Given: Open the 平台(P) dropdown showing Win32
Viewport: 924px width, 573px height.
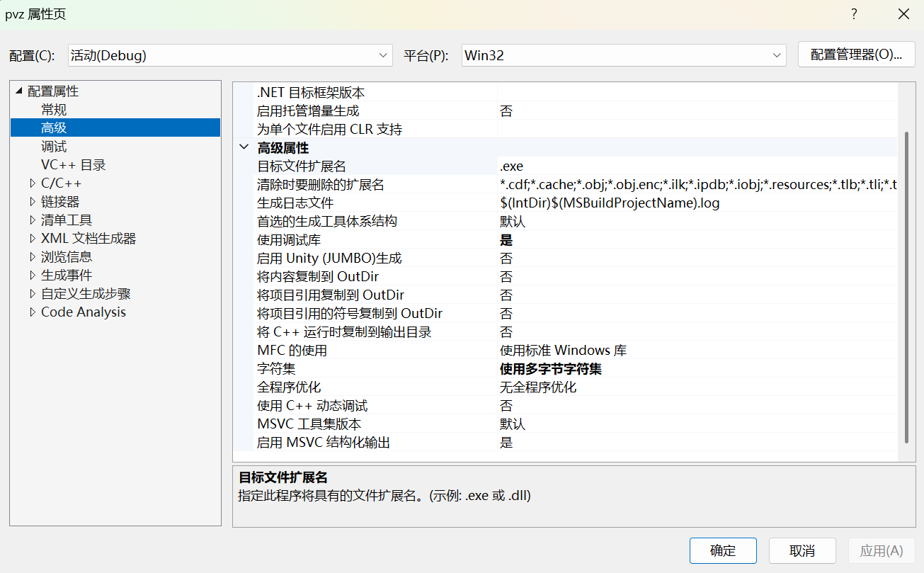Looking at the screenshot, I should tap(624, 55).
